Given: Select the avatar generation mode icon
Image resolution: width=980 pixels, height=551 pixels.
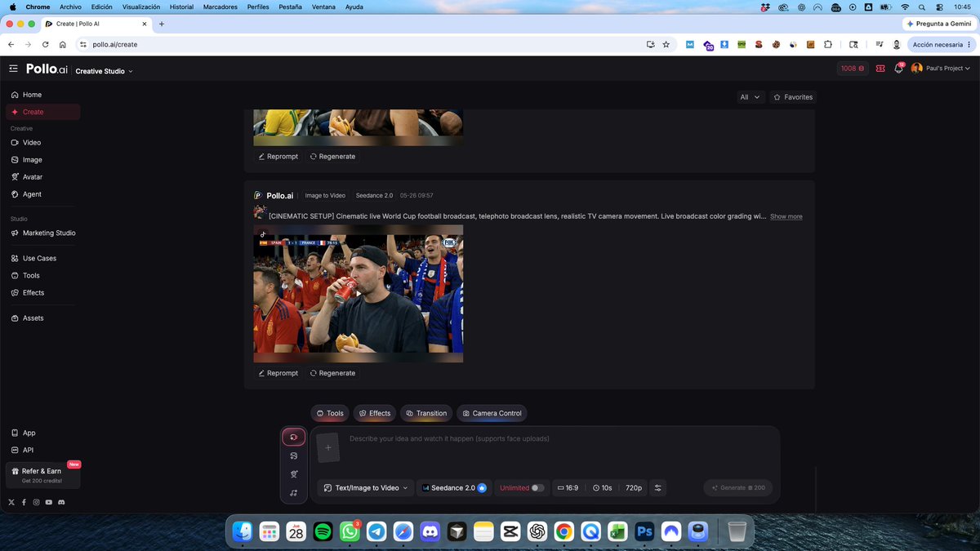Looking at the screenshot, I should (x=294, y=474).
